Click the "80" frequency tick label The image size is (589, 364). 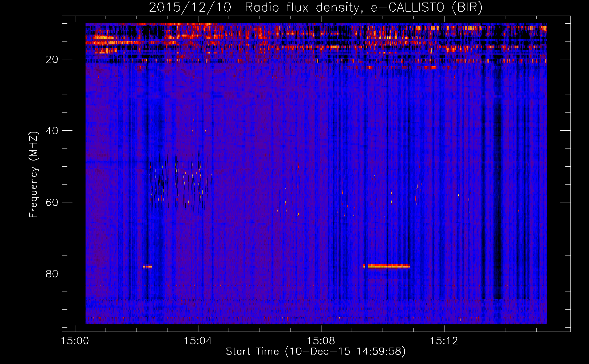click(x=52, y=274)
